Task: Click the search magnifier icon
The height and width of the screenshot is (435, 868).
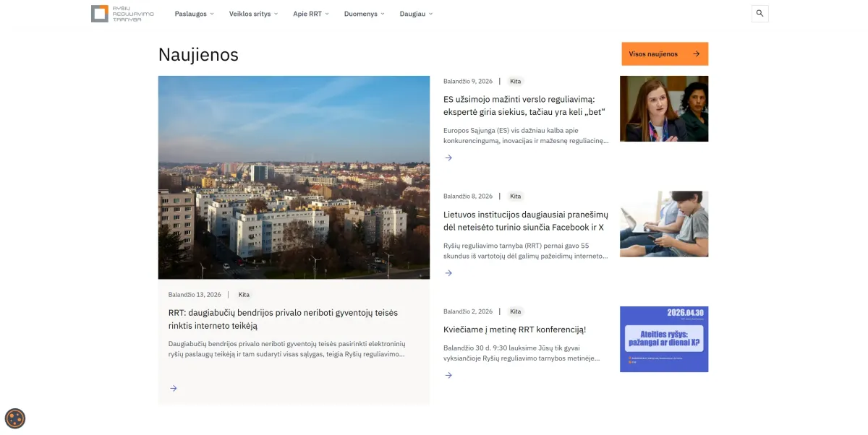Action: pos(759,14)
